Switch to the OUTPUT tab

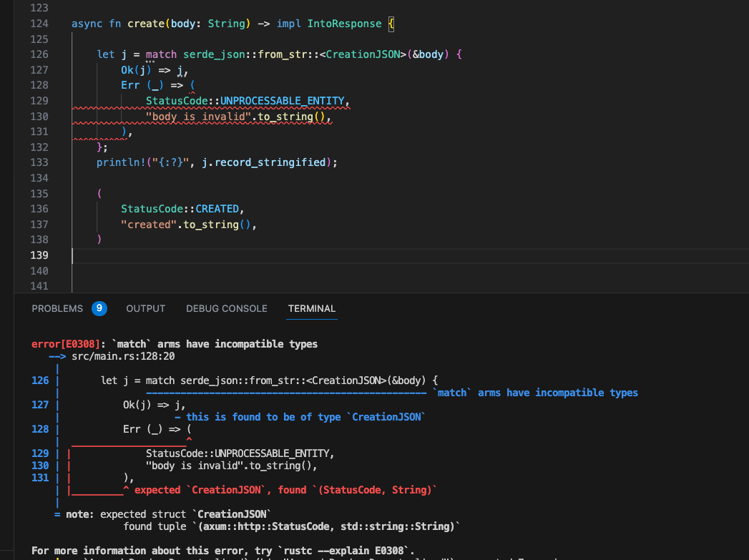[x=146, y=308]
